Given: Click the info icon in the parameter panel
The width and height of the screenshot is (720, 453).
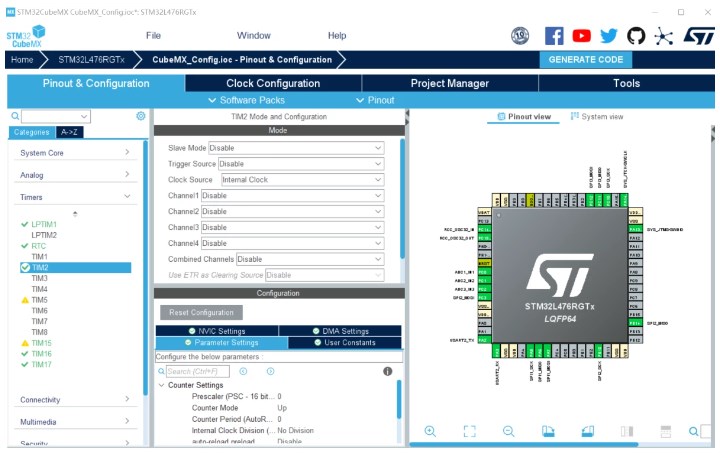Looking at the screenshot, I should (x=388, y=371).
